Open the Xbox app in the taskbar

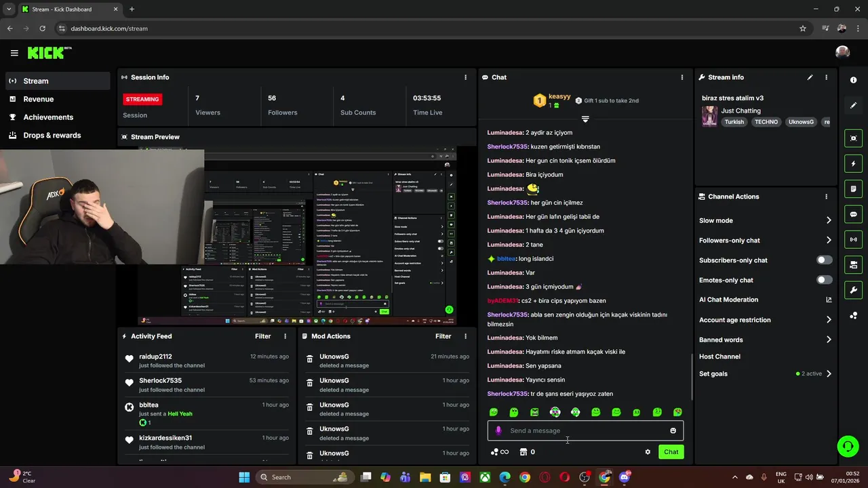(x=486, y=477)
